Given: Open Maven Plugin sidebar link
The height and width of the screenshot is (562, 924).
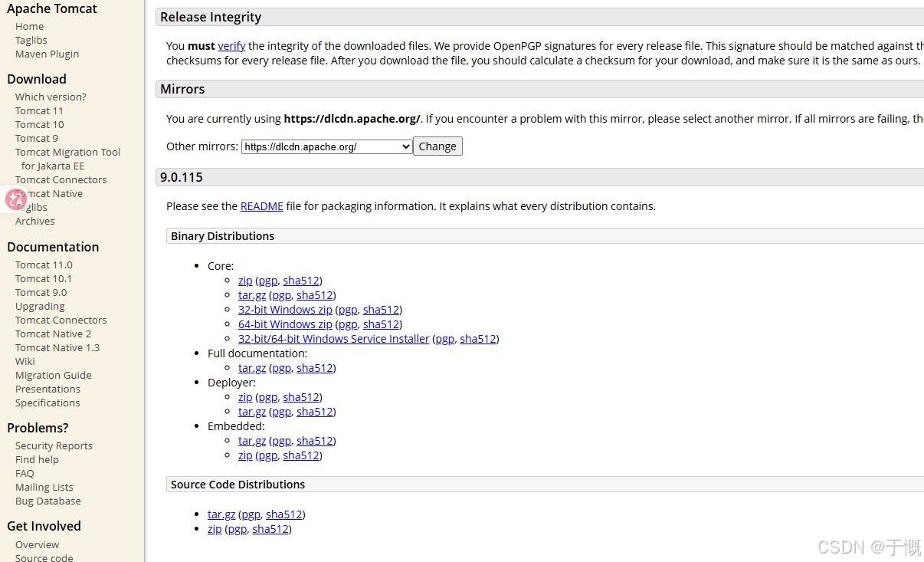Looking at the screenshot, I should point(47,54).
